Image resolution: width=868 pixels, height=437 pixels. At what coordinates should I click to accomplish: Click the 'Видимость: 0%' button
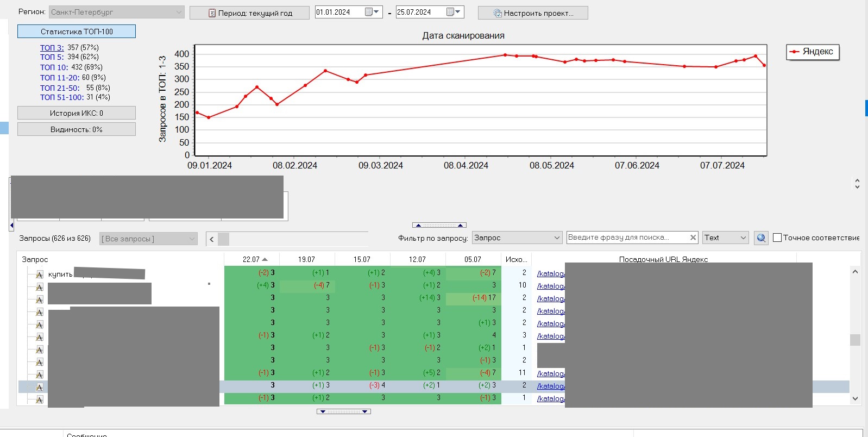point(77,129)
